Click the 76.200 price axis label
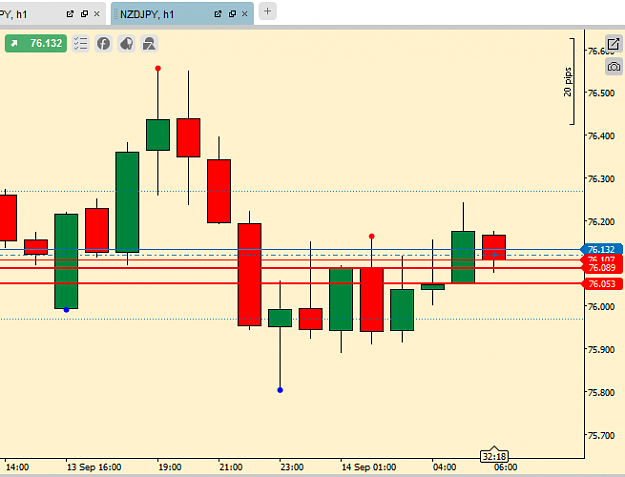The image size is (625, 477). click(601, 222)
